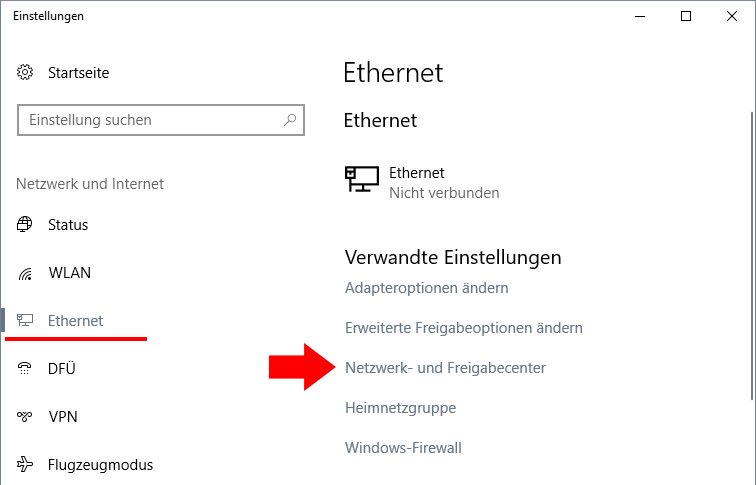Open Netzwerk- und Freigabecenter
The image size is (756, 485).
coord(446,368)
